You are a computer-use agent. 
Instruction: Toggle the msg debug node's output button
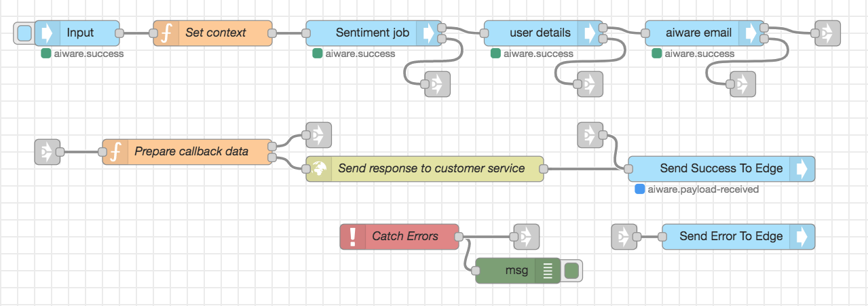click(x=571, y=271)
